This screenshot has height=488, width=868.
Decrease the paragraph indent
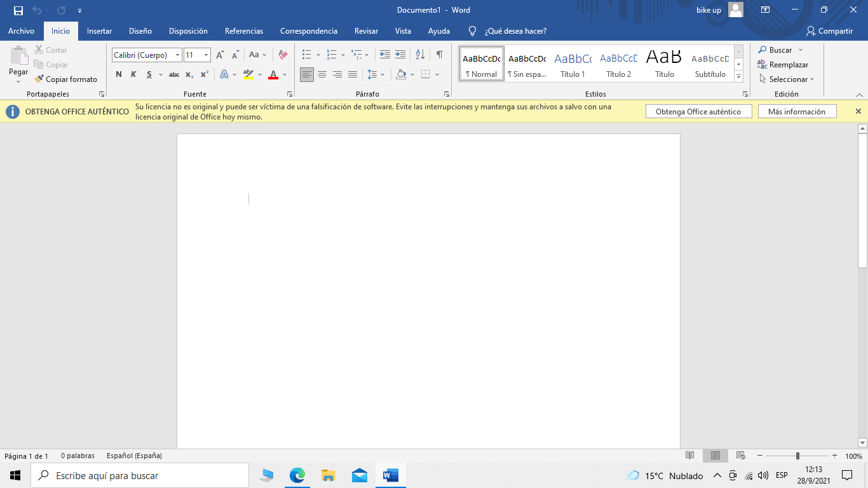coord(385,55)
